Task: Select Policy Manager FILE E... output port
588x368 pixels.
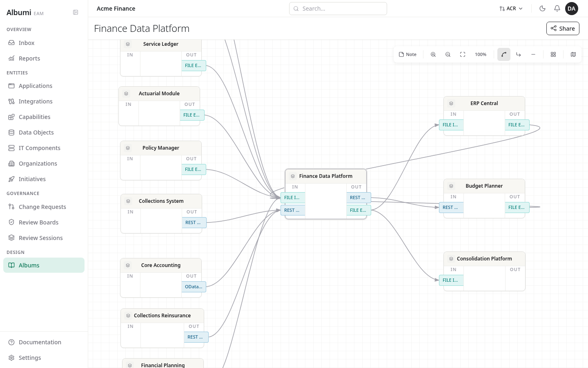Action: (x=194, y=169)
